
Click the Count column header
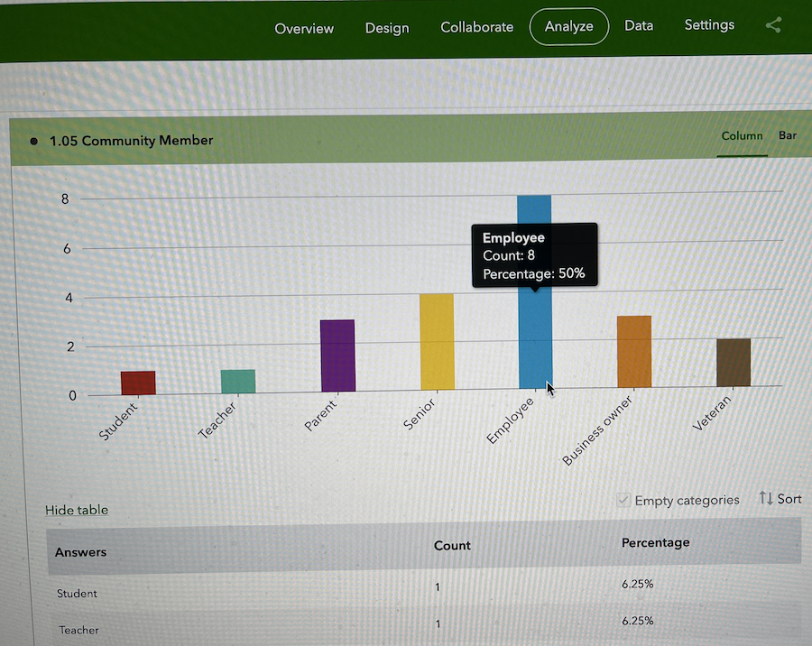(x=452, y=545)
